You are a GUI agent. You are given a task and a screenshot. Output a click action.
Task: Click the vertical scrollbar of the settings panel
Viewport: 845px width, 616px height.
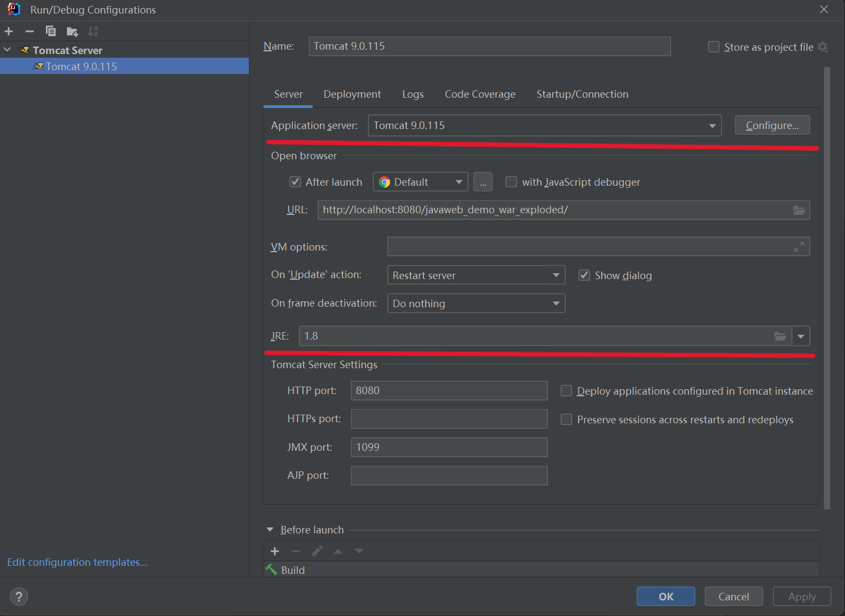827,288
